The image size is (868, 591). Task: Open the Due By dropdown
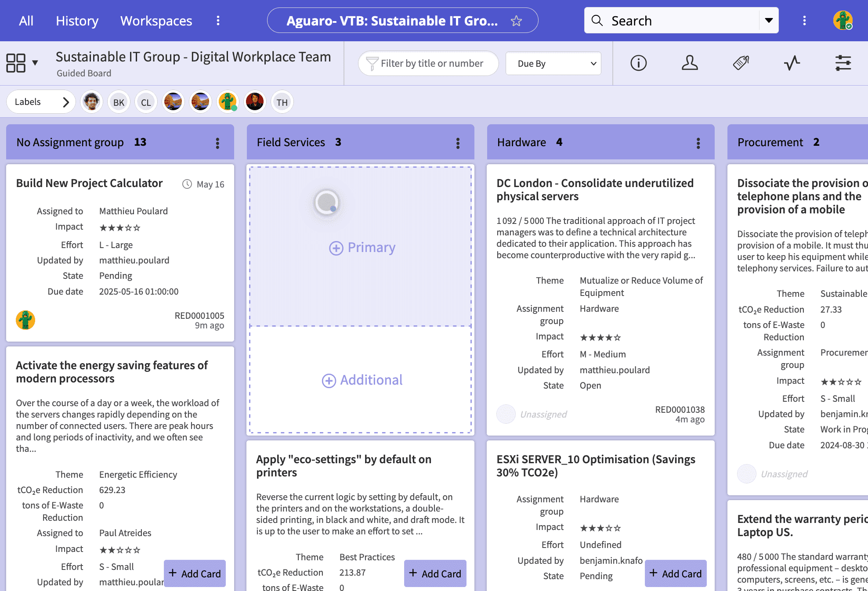(x=553, y=63)
